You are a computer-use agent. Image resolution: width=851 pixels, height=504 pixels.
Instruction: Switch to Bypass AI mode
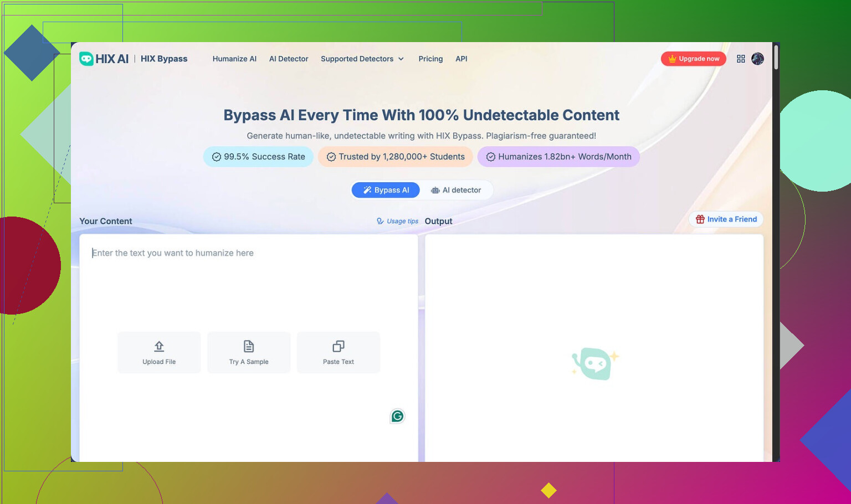(386, 190)
